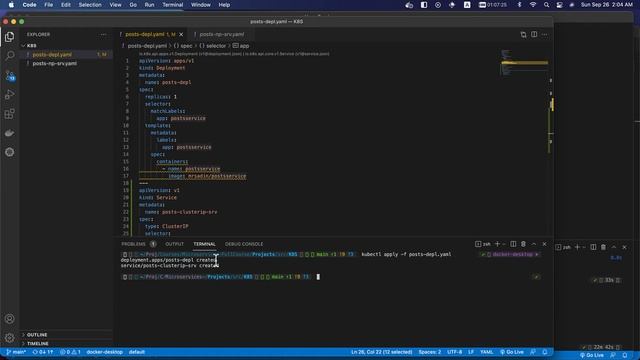
Task: Close the terminal panel in the front window
Action: [x=544, y=244]
